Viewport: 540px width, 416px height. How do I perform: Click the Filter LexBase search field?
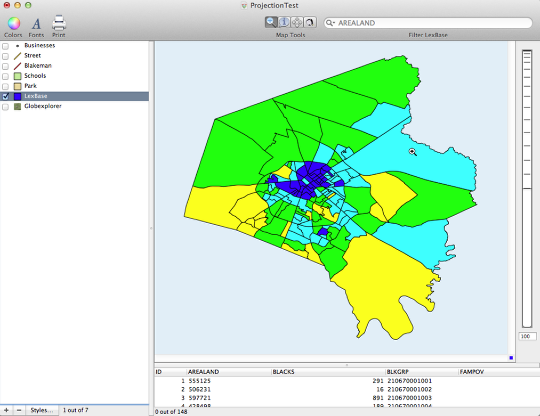[x=428, y=23]
